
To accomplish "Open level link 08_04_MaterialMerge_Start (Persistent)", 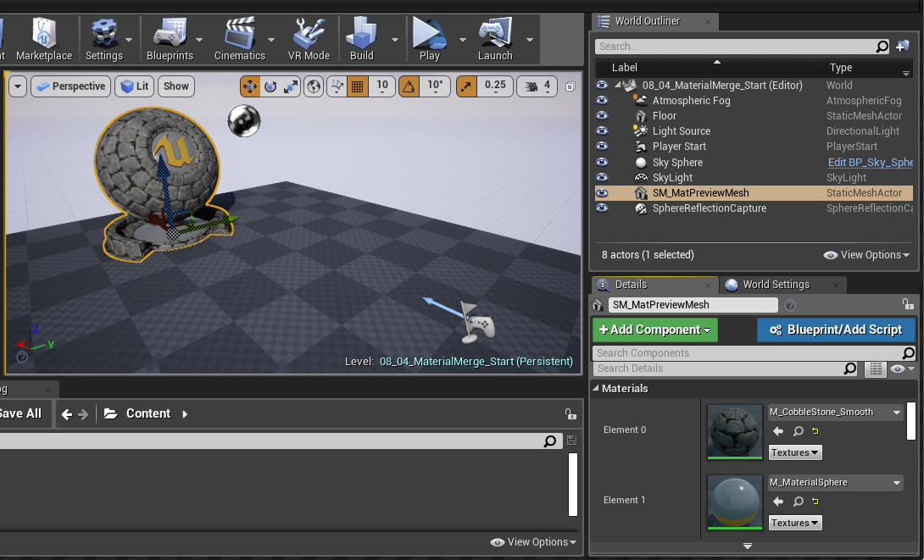I will tap(476, 362).
